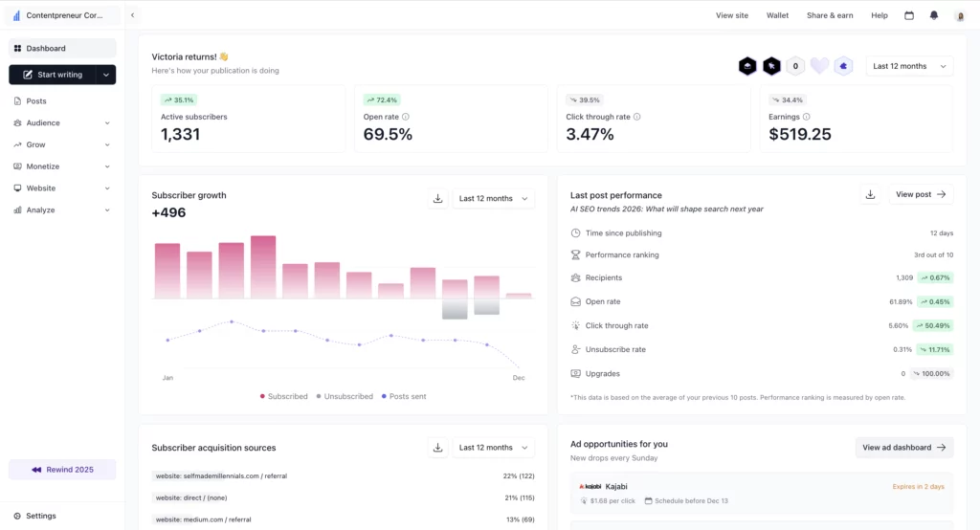The image size is (980, 530).
Task: Toggle the Subscribed series in chart legend
Action: [283, 396]
